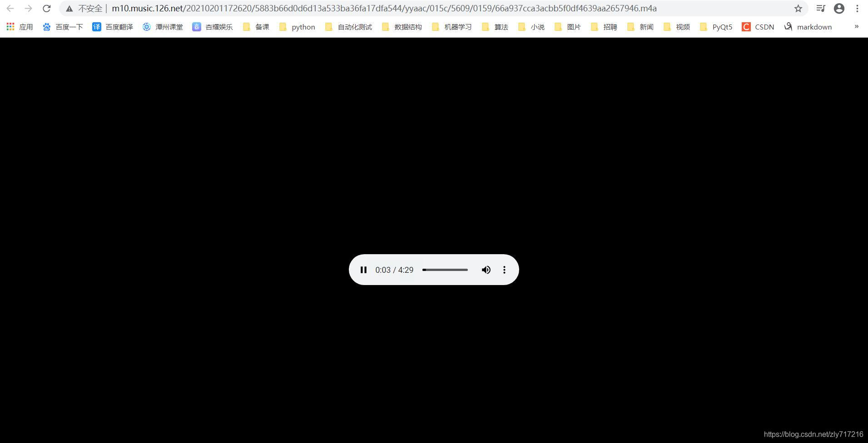Open the 视频 bookmark folder
Screen dimensions: 868x443
click(x=677, y=27)
